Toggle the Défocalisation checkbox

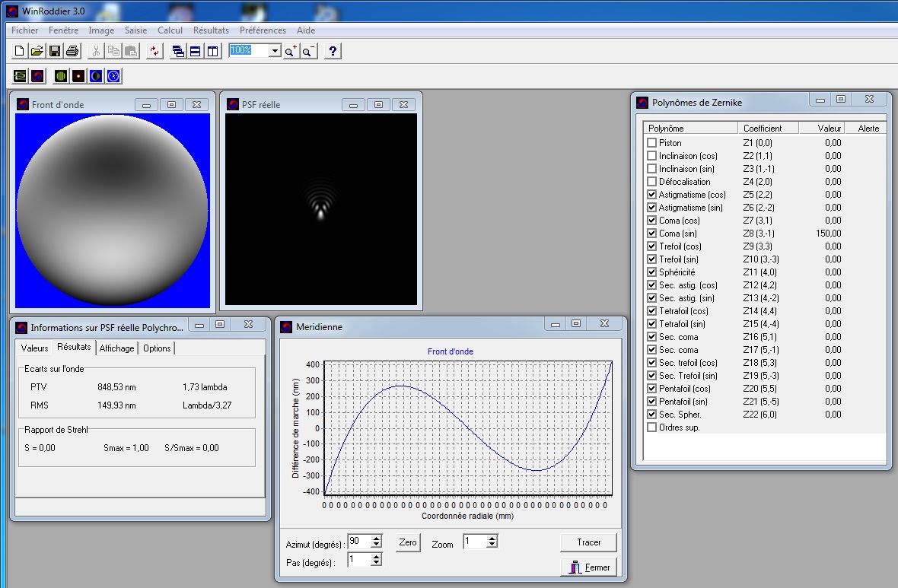[651, 182]
